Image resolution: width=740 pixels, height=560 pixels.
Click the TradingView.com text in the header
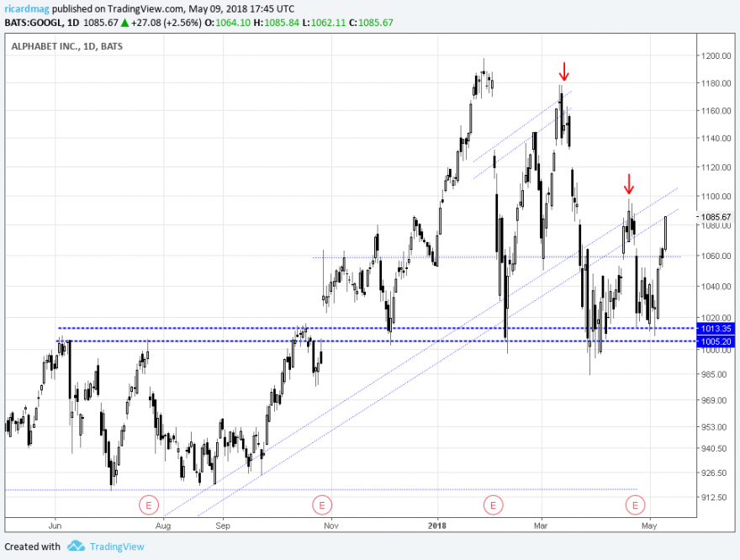(145, 9)
